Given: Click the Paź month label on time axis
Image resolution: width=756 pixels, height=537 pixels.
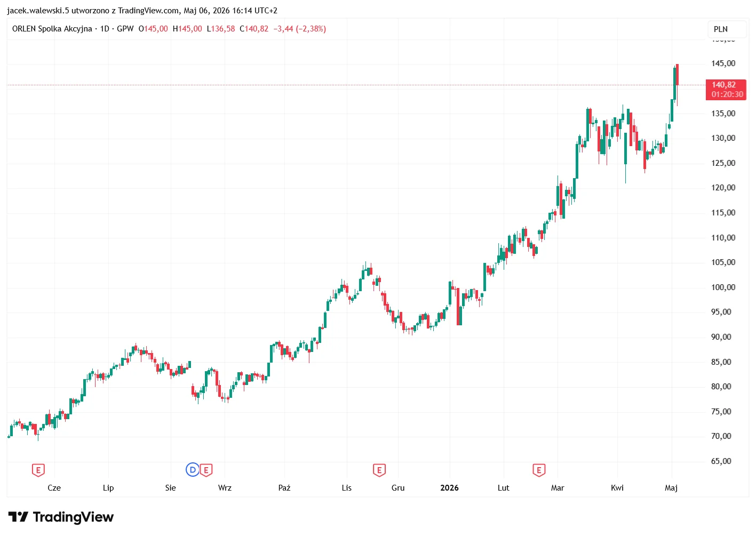Looking at the screenshot, I should point(284,488).
